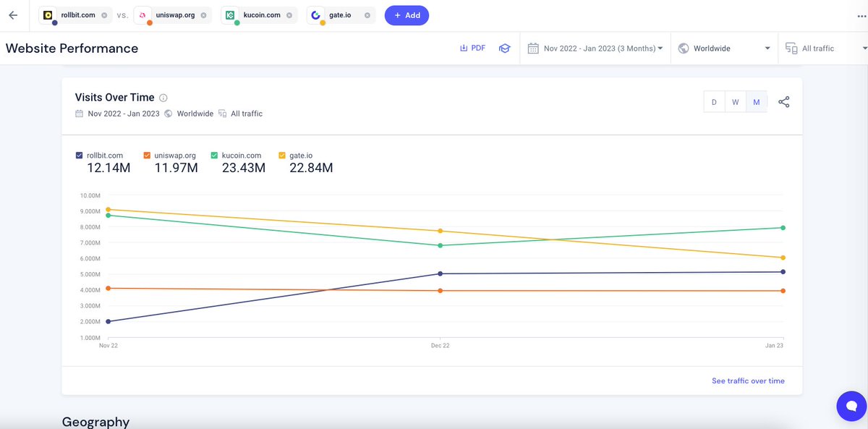
Task: Add another website to compare
Action: [407, 15]
